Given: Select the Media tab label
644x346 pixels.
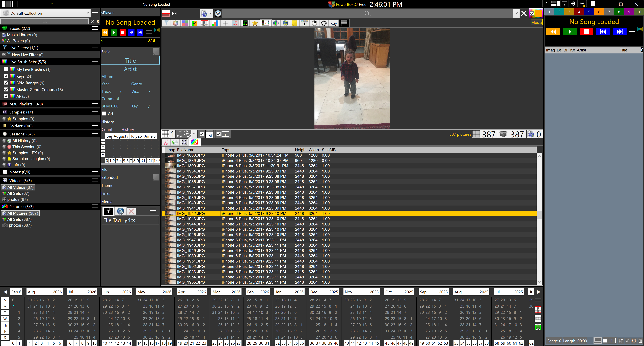Looking at the screenshot, I should pos(536,22).
